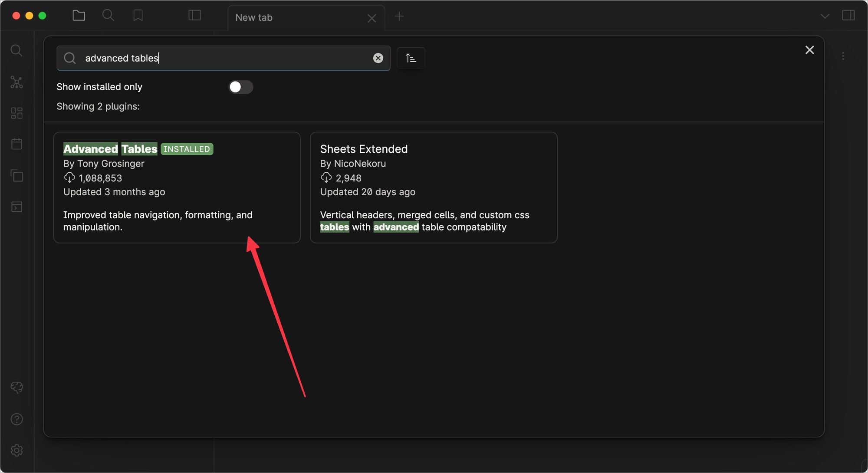
Task: Open the plugin sort order menu
Action: click(411, 58)
